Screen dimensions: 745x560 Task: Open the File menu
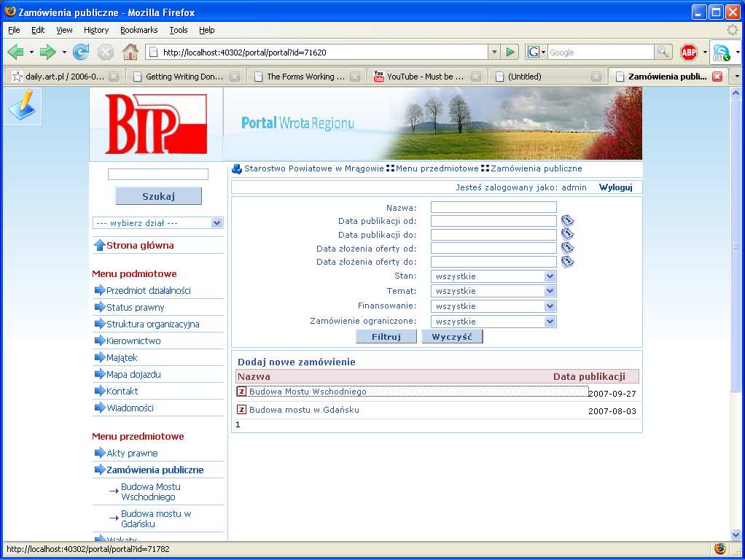click(x=15, y=30)
